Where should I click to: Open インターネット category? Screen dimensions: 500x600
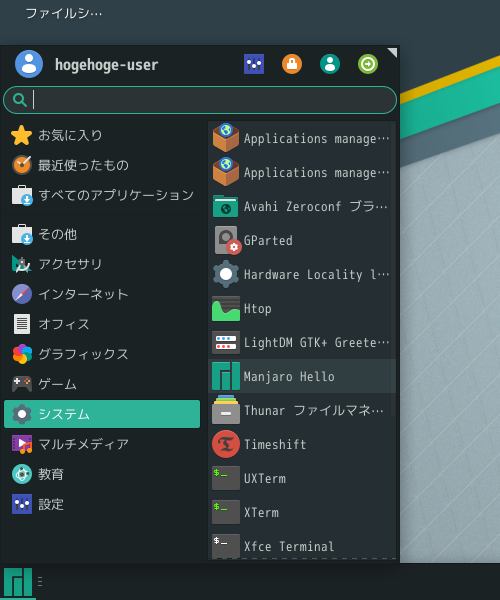(102, 294)
